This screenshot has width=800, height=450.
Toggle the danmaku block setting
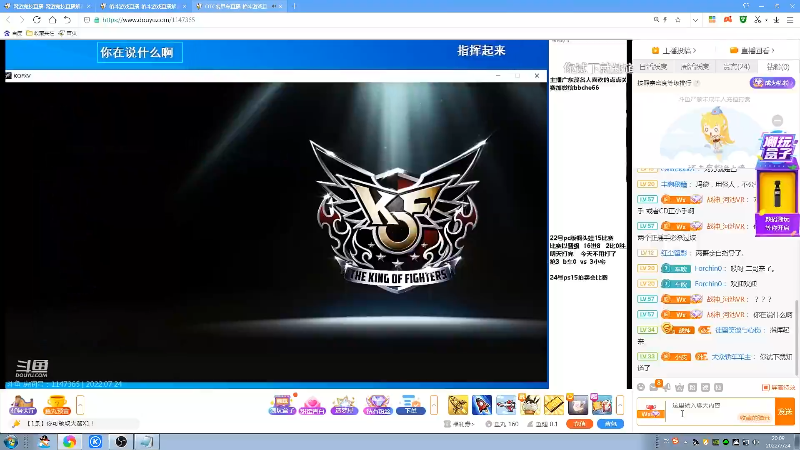(x=779, y=388)
